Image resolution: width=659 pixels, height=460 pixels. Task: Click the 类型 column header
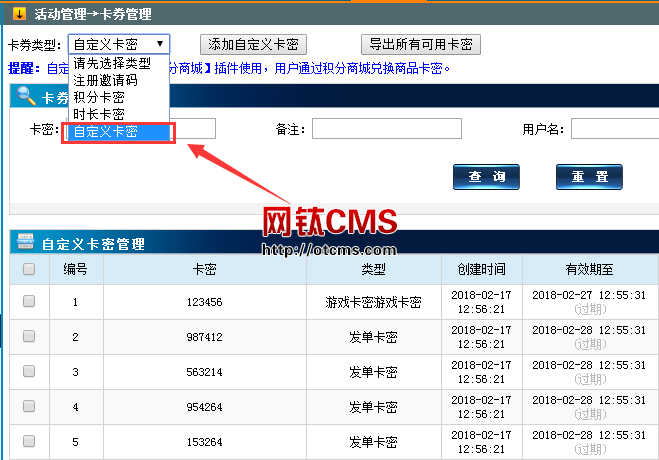374,269
